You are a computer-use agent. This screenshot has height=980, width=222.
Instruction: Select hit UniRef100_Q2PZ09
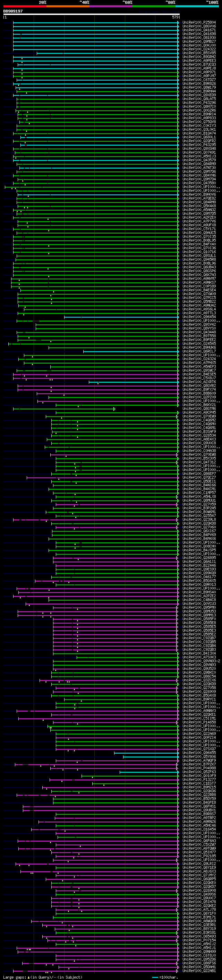[199, 397]
